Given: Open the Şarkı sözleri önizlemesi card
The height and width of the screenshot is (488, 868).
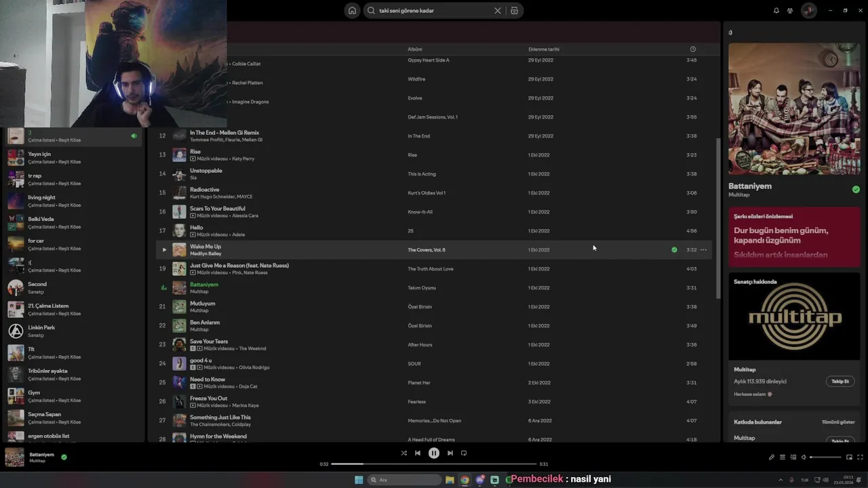Looking at the screenshot, I should 794,237.
